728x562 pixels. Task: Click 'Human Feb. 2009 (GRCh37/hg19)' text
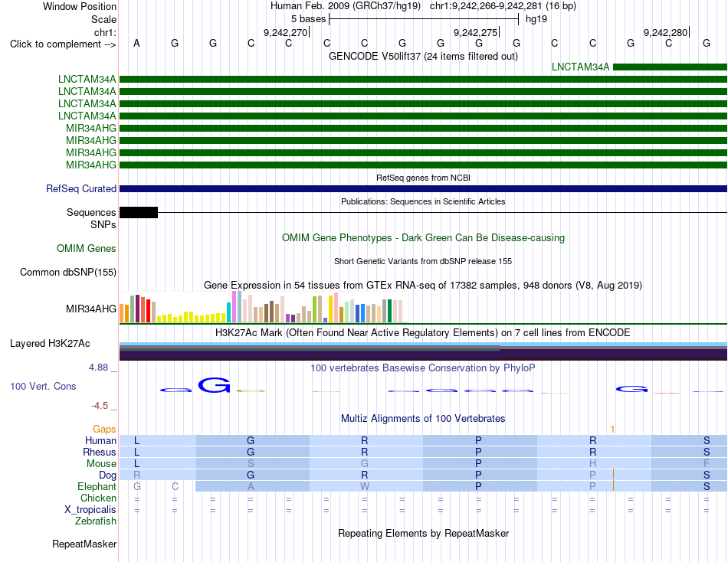tap(346, 6)
